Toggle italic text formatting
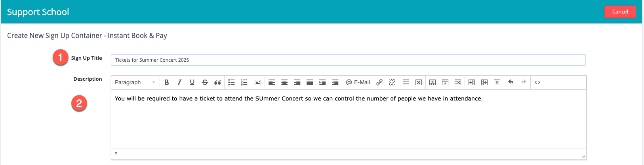This screenshot has width=644, height=165. tap(179, 82)
